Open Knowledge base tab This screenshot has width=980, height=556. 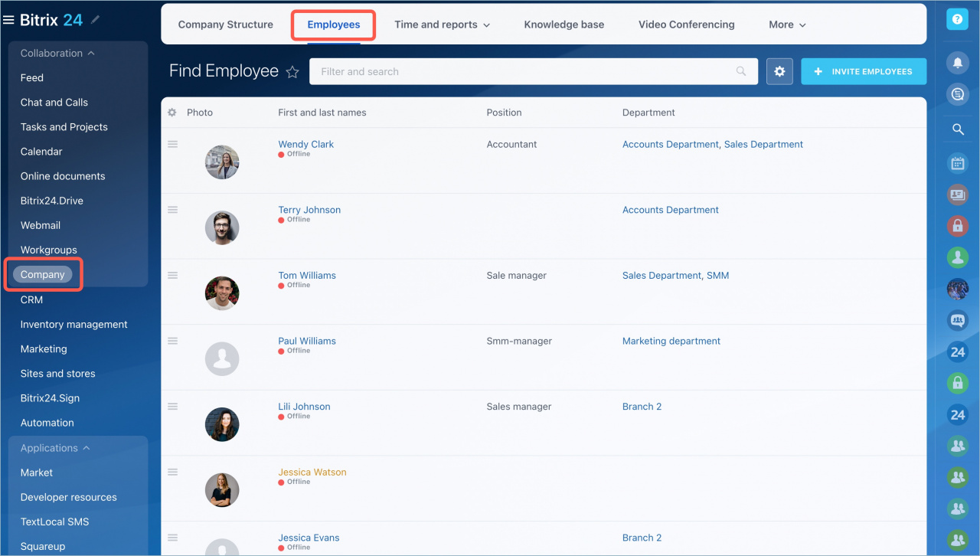(x=564, y=25)
